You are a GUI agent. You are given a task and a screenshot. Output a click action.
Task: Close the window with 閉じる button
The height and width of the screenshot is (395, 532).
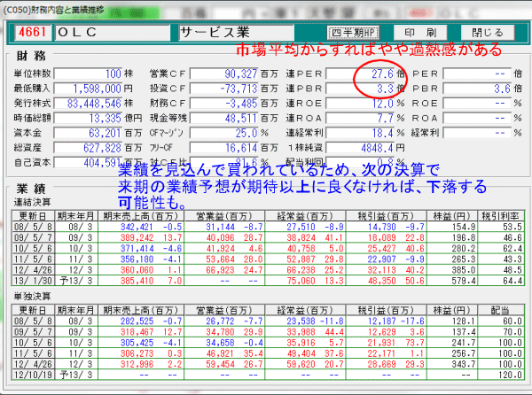(488, 33)
